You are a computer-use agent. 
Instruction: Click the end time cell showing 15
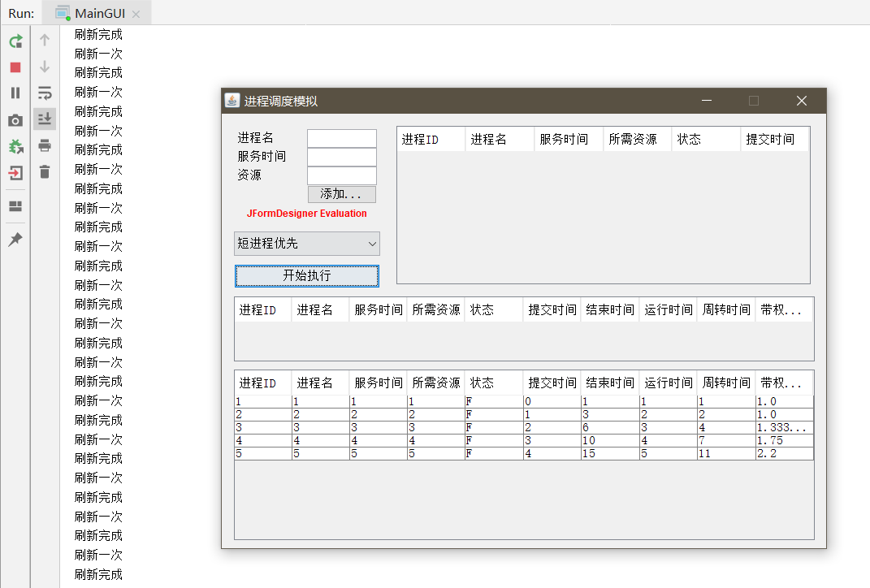pos(610,453)
